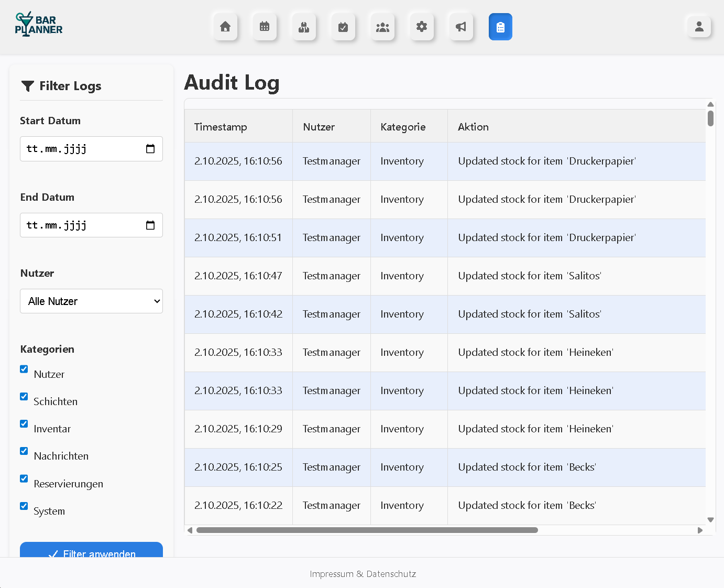Click the team members icon
Image resolution: width=724 pixels, height=588 pixels.
[382, 27]
